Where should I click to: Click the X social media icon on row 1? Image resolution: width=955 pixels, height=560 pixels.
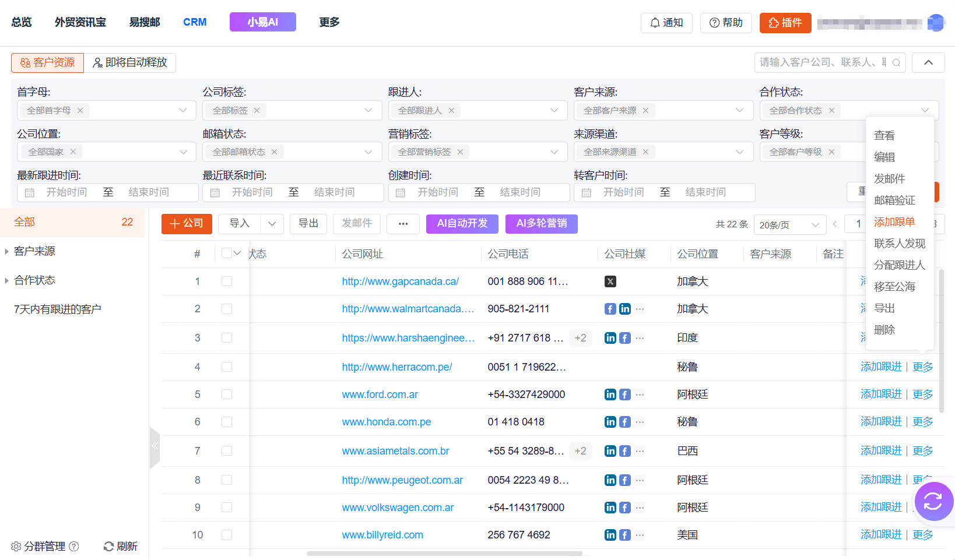[610, 281]
